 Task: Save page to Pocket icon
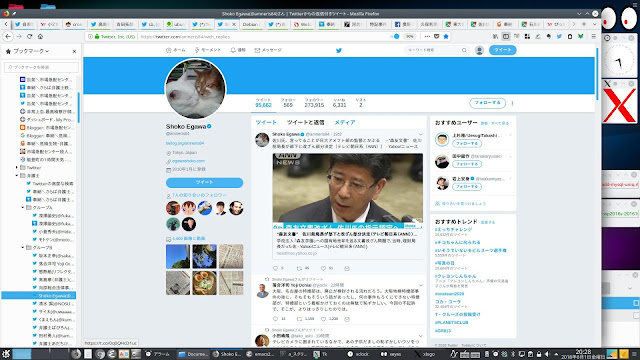(436, 36)
